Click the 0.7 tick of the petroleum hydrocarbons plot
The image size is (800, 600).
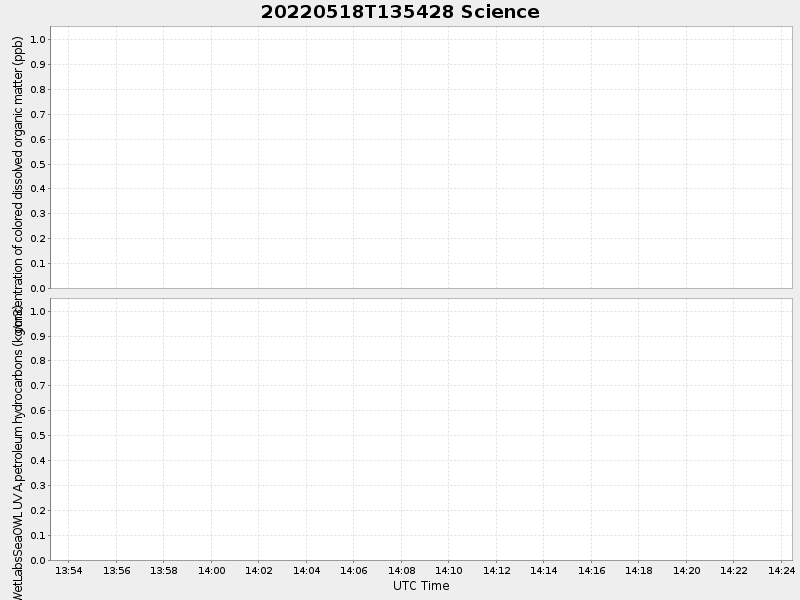38,386
